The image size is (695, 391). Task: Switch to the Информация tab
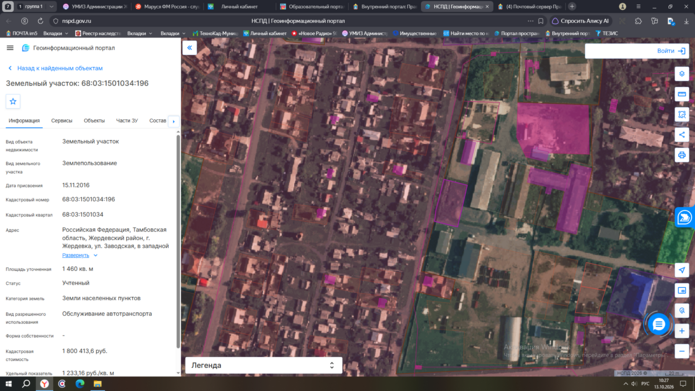(x=24, y=121)
